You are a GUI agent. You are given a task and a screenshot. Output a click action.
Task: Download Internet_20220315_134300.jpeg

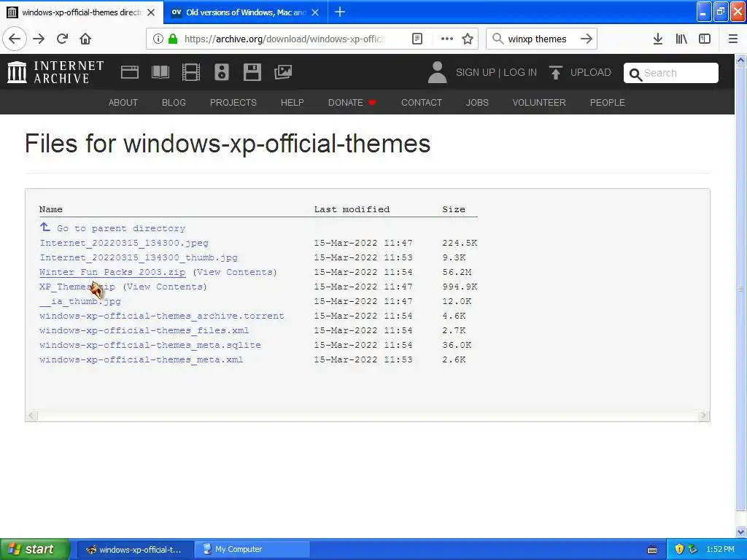124,243
